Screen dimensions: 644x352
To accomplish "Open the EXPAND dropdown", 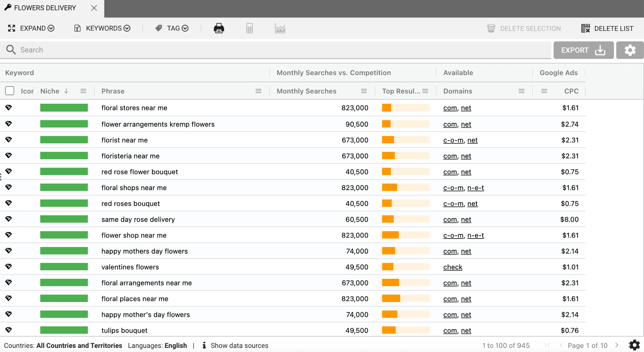I will [31, 28].
